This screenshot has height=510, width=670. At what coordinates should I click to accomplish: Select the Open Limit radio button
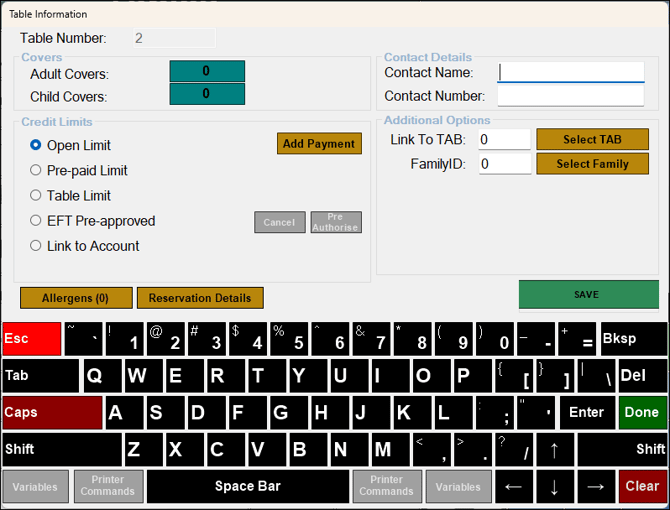pyautogui.click(x=36, y=145)
